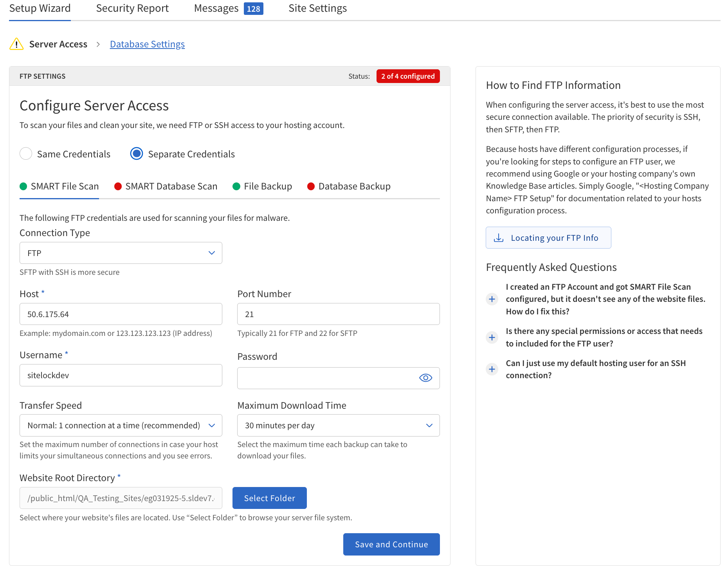Go to the Site Settings tab
Image resolution: width=728 pixels, height=570 pixels.
pos(317,9)
